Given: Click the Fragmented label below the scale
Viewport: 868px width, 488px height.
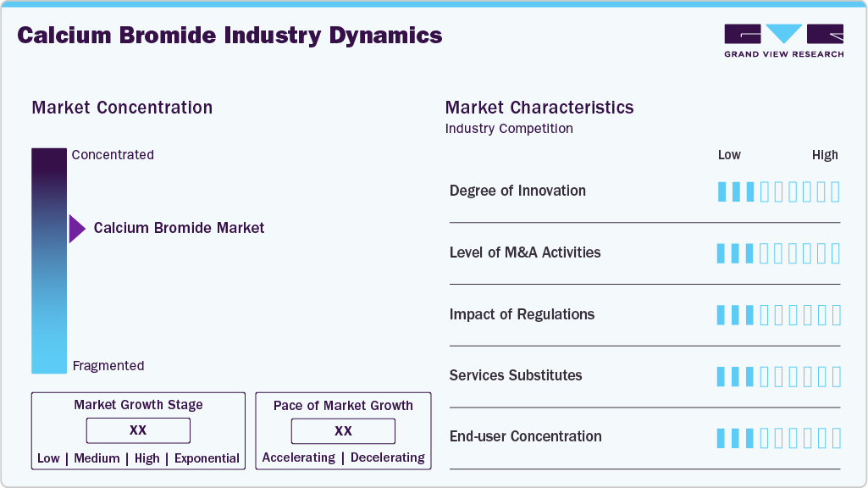Looking at the screenshot, I should 108,366.
